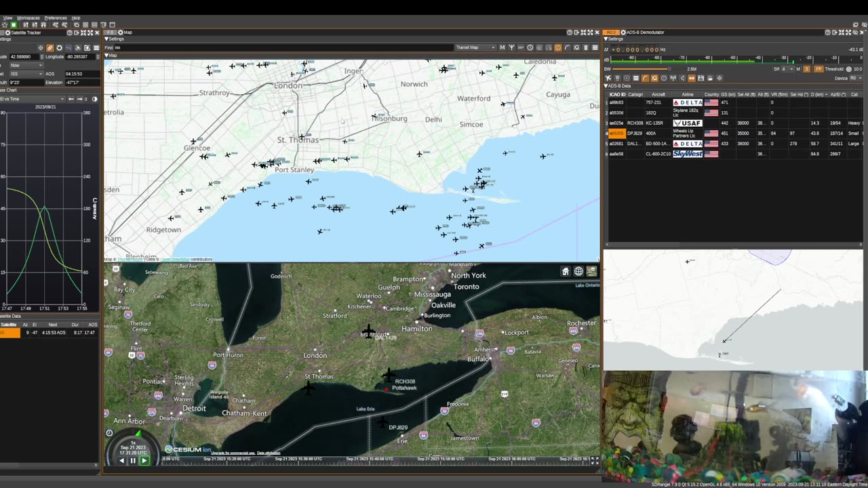Open the Device R0 dropdown
This screenshot has height=488, width=868.
point(856,78)
